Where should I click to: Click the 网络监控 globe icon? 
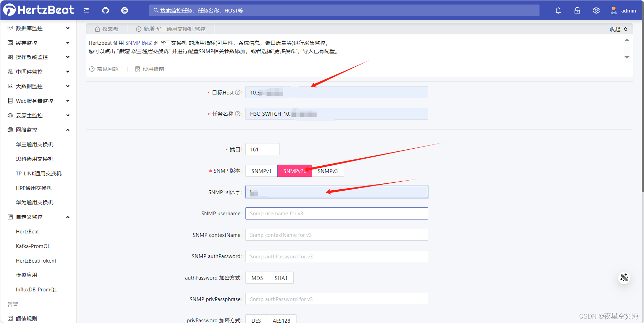point(10,130)
